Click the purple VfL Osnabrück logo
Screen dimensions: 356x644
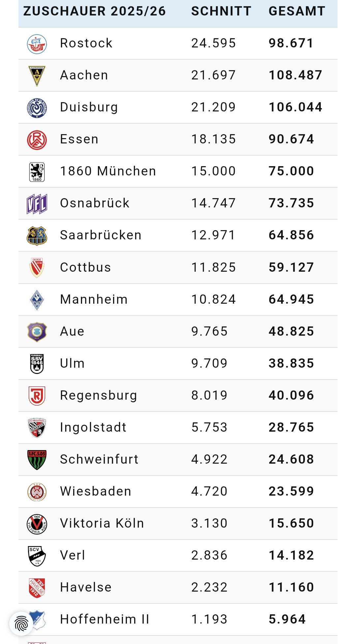pyautogui.click(x=37, y=204)
